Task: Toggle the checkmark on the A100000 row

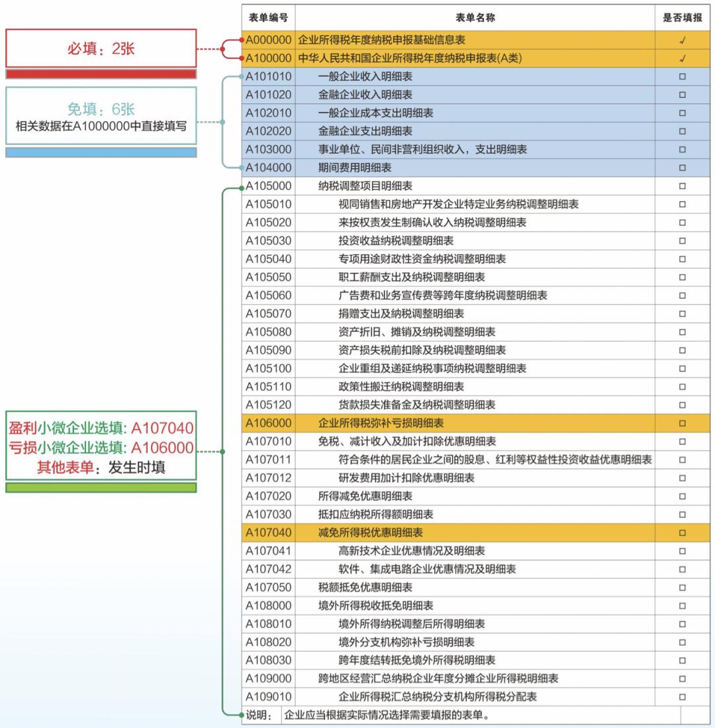Action: [683, 58]
